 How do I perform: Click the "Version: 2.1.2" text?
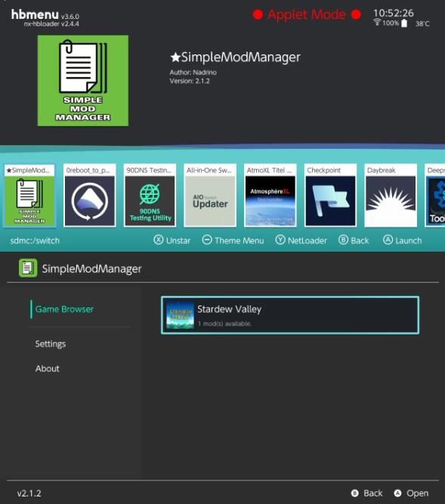[x=190, y=81]
